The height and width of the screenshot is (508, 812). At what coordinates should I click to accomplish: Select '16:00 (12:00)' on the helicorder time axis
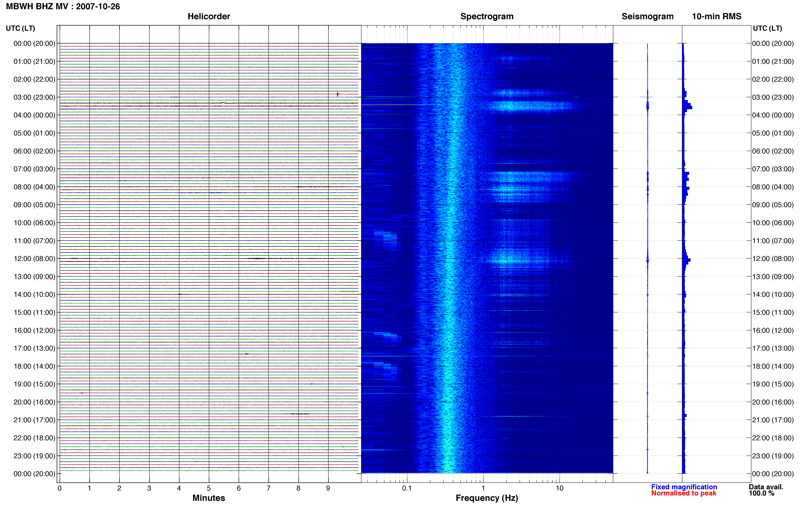pos(34,330)
